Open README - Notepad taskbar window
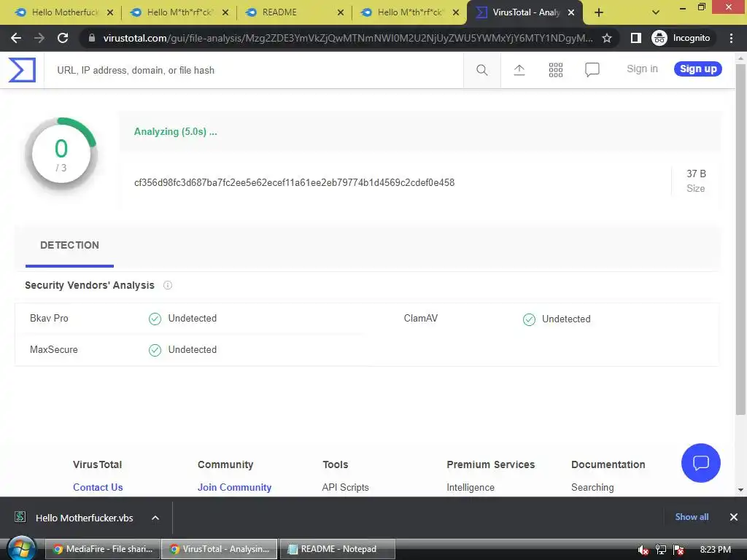Image resolution: width=747 pixels, height=560 pixels. (x=337, y=549)
